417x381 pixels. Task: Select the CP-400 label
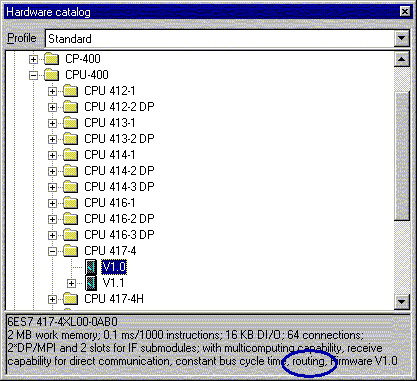pyautogui.click(x=83, y=59)
